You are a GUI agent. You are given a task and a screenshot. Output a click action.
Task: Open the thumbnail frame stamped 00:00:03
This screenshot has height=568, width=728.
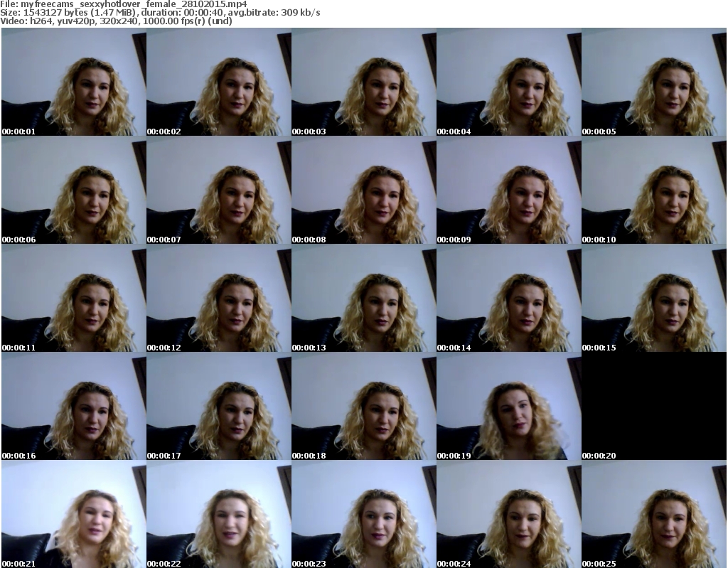(x=363, y=82)
